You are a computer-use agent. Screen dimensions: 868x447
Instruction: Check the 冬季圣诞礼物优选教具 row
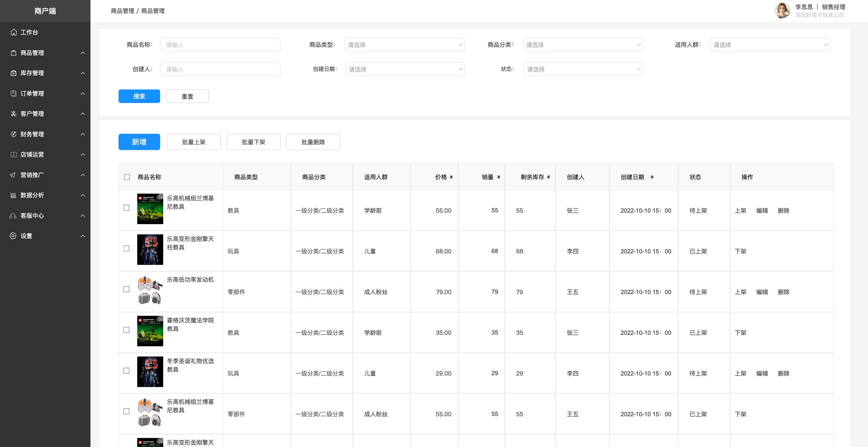click(126, 370)
